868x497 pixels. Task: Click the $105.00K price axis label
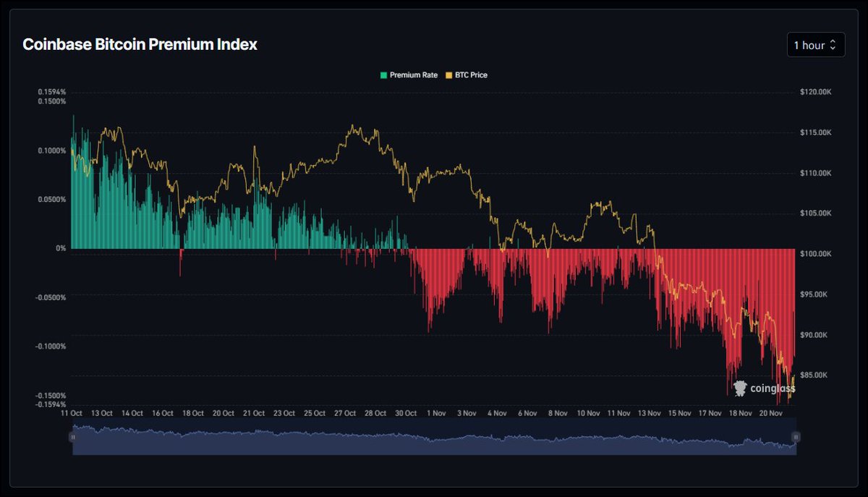817,213
